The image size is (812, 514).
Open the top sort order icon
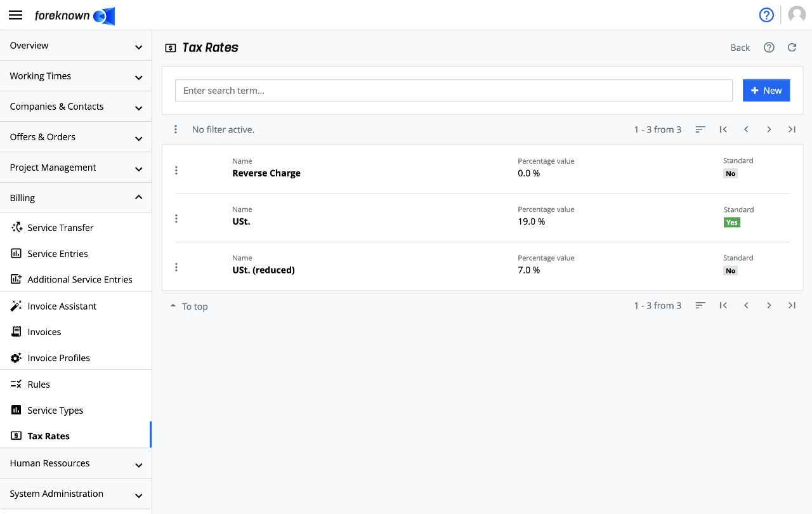coord(700,129)
